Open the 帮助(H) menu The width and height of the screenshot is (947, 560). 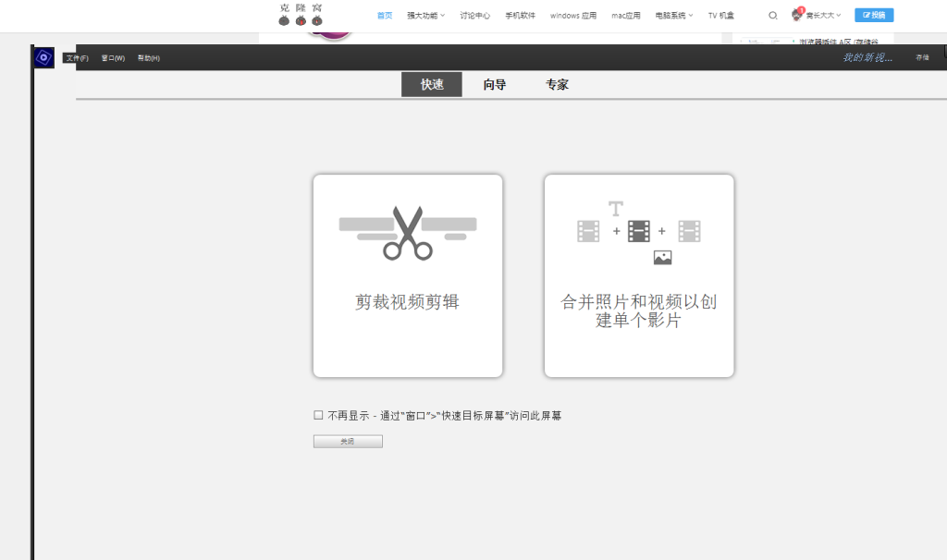(x=149, y=58)
